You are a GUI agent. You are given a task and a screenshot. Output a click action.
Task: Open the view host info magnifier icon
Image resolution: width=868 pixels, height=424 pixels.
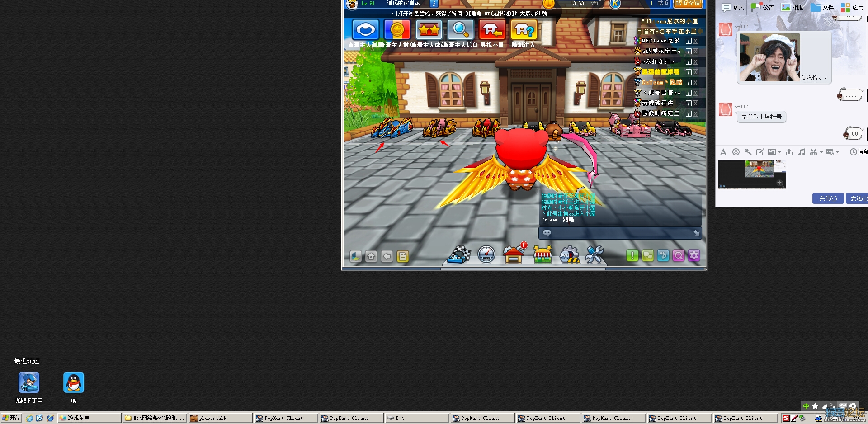pos(460,30)
